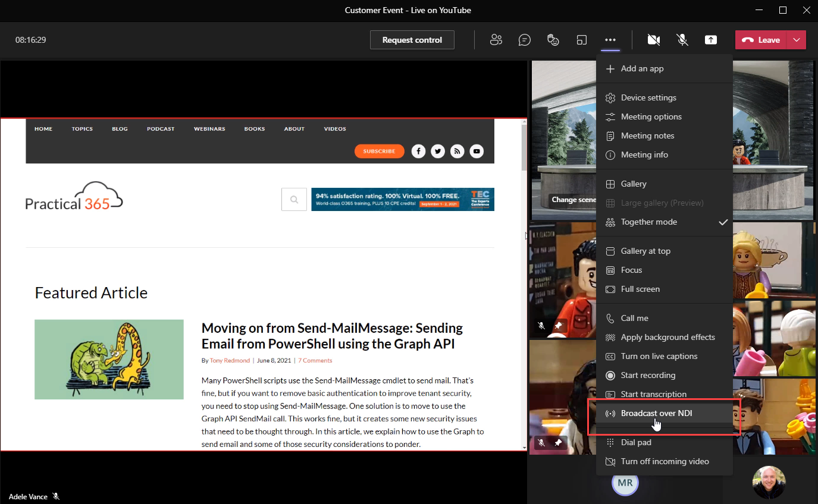Unmute the microphone
This screenshot has width=818, height=504.
point(682,40)
